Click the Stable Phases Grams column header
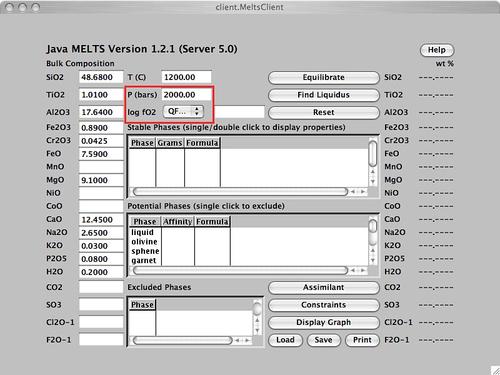Screen dimensions: 500x375 point(170,143)
